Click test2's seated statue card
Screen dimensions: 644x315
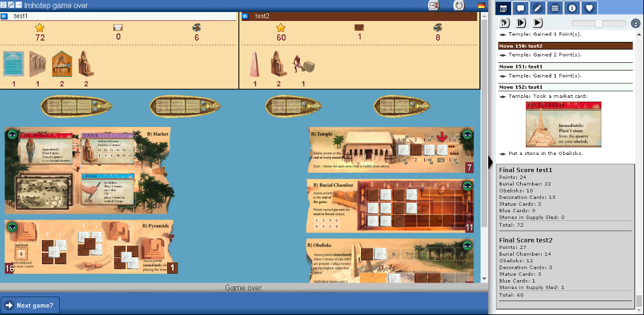pyautogui.click(x=278, y=64)
